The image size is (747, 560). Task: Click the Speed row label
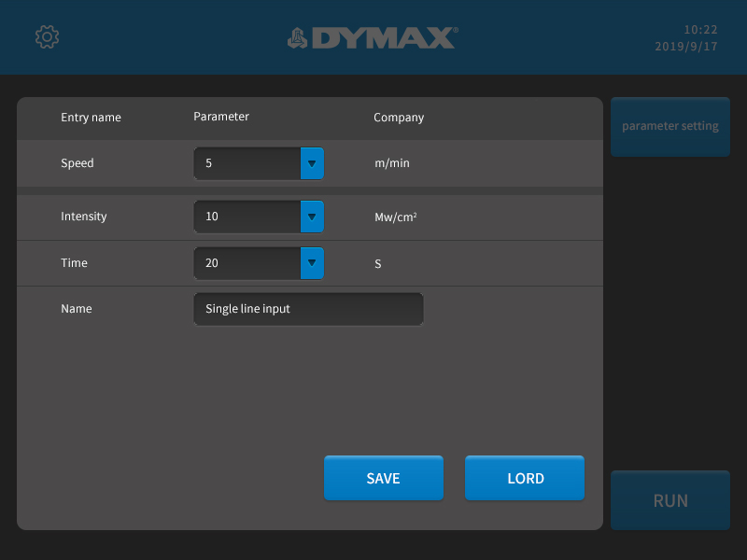[x=78, y=163]
